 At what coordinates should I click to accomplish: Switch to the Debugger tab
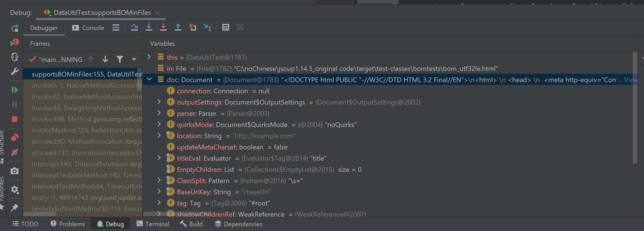pyautogui.click(x=44, y=28)
